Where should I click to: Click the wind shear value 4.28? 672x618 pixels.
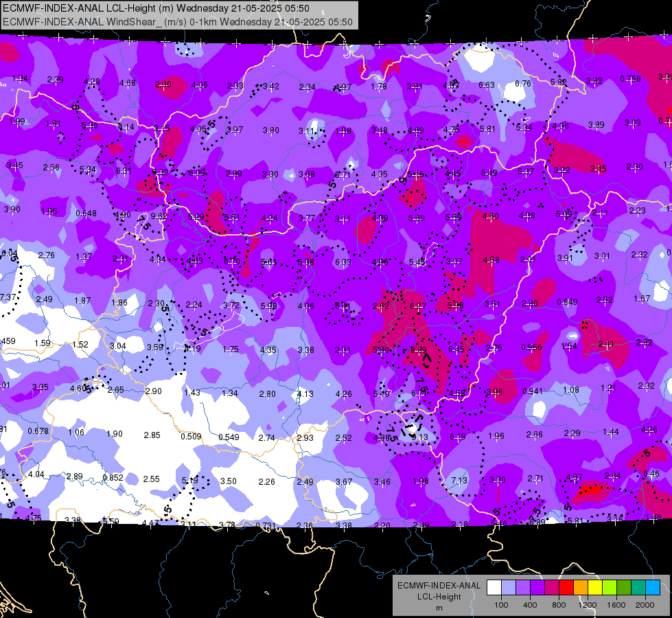[92, 81]
